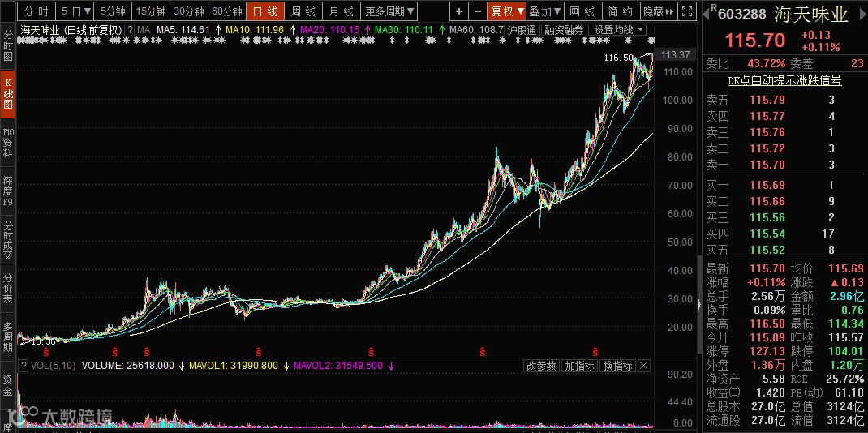This screenshot has height=433, width=868.
Task: Click the 委比 43.72% value
Action: point(767,63)
